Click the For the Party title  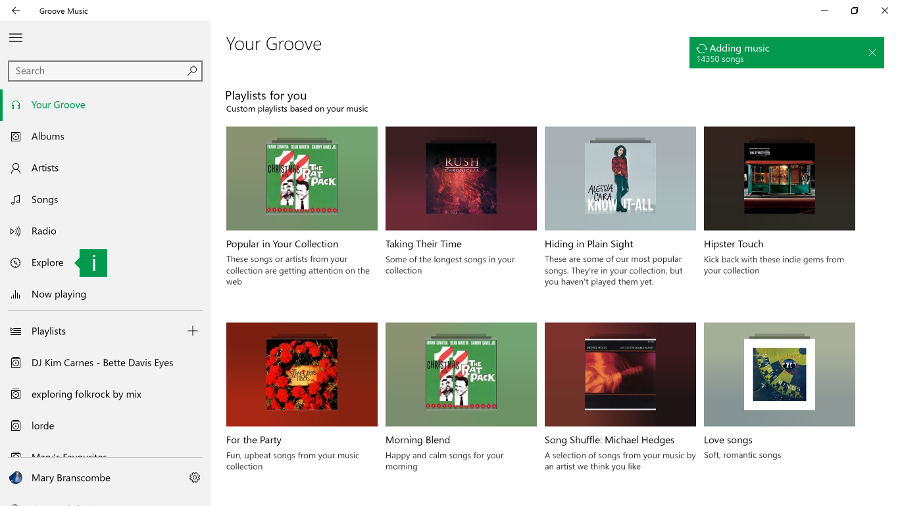pos(254,440)
